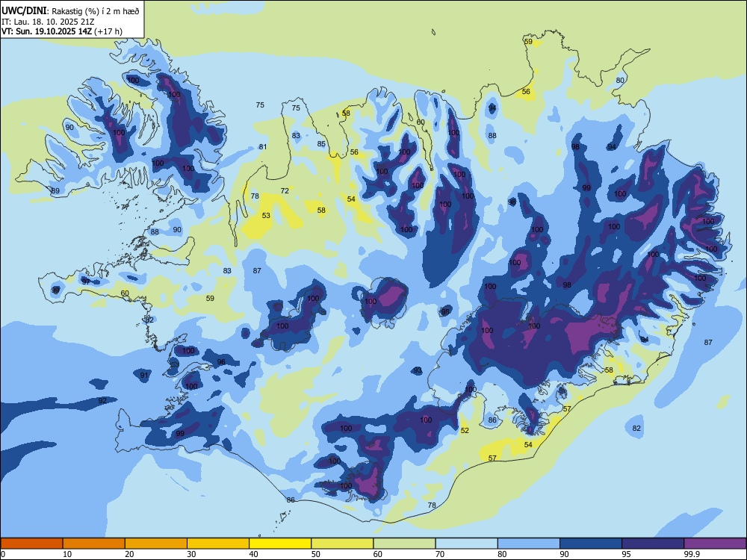Click the bright yellow 40–50 legend swatch
Screen dimensions: 747x560
(280, 544)
